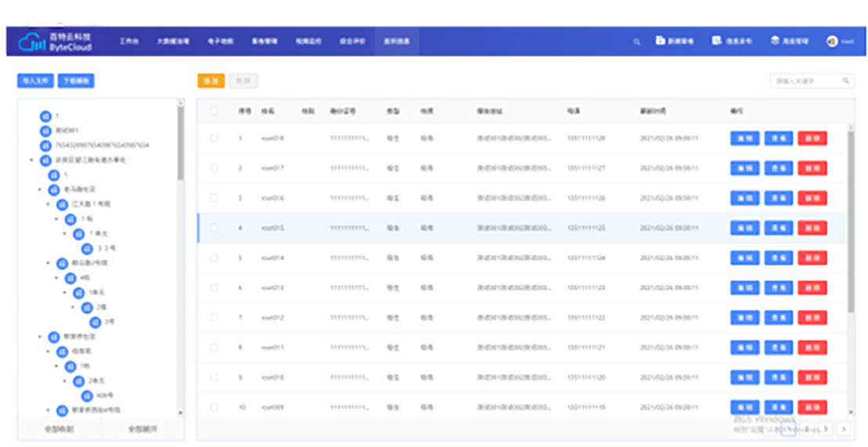Open the 工作台 menu in top navigation

pos(128,42)
